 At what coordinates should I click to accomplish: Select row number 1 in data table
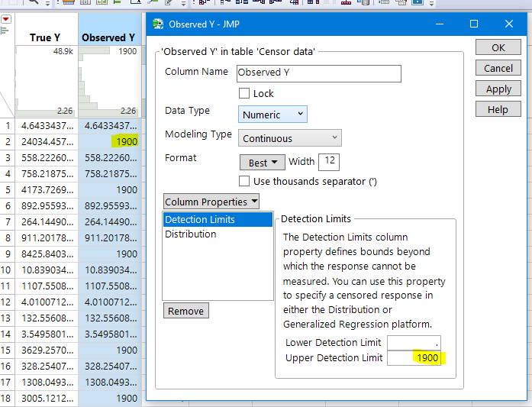[x=8, y=126]
